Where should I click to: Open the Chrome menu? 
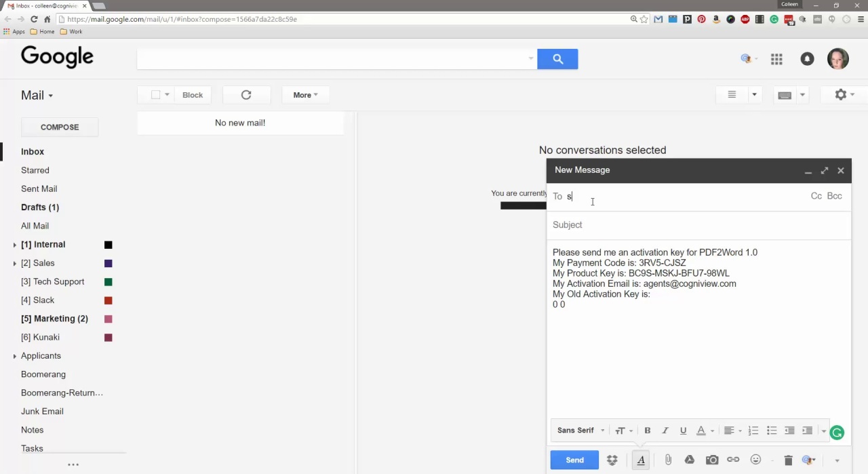point(861,19)
